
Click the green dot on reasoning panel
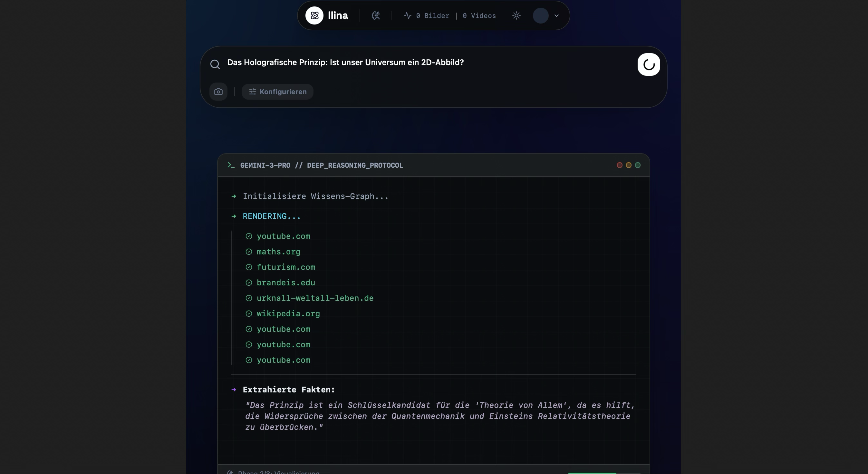pyautogui.click(x=638, y=165)
